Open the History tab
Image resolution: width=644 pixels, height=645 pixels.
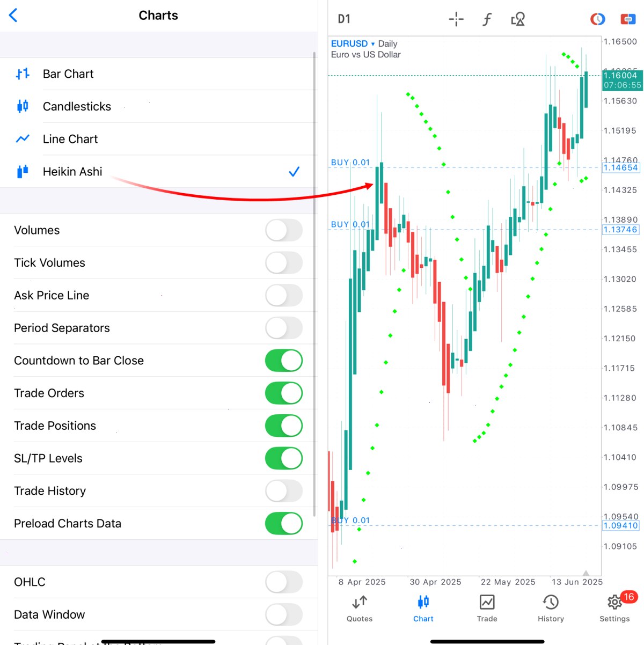pyautogui.click(x=551, y=609)
